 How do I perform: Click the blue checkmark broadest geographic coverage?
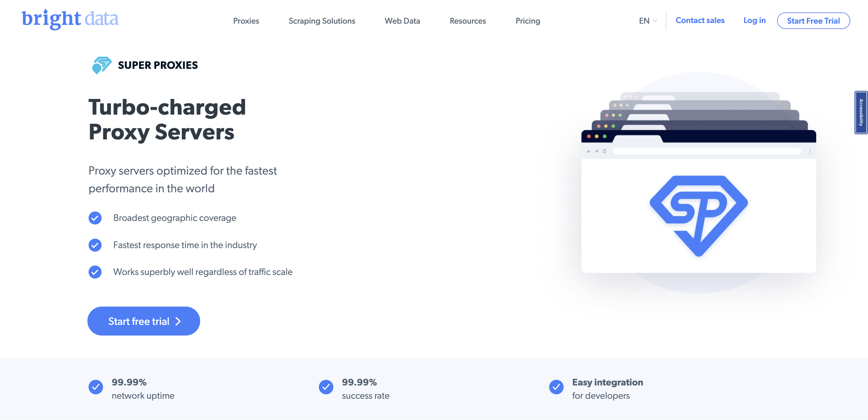95,217
